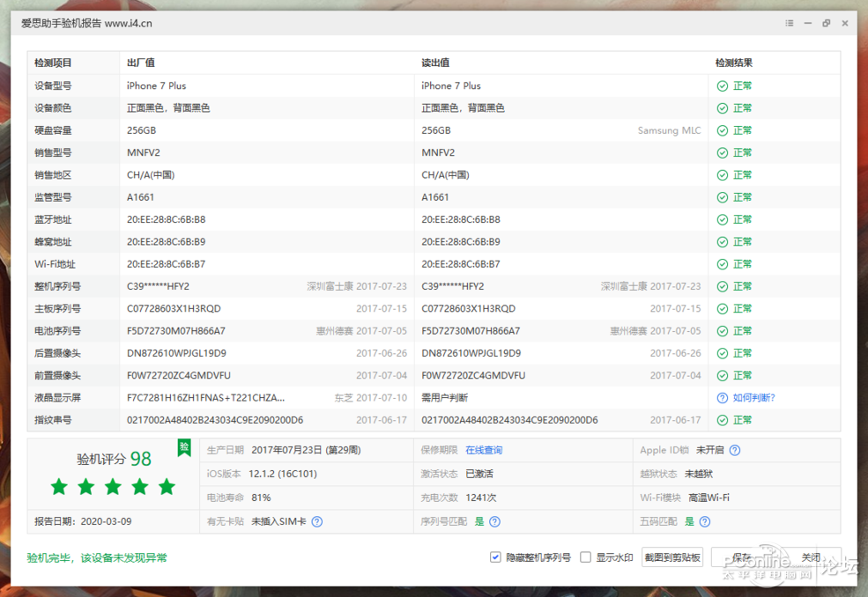Click the factory A1661 model value
The height and width of the screenshot is (597, 868).
click(x=141, y=197)
